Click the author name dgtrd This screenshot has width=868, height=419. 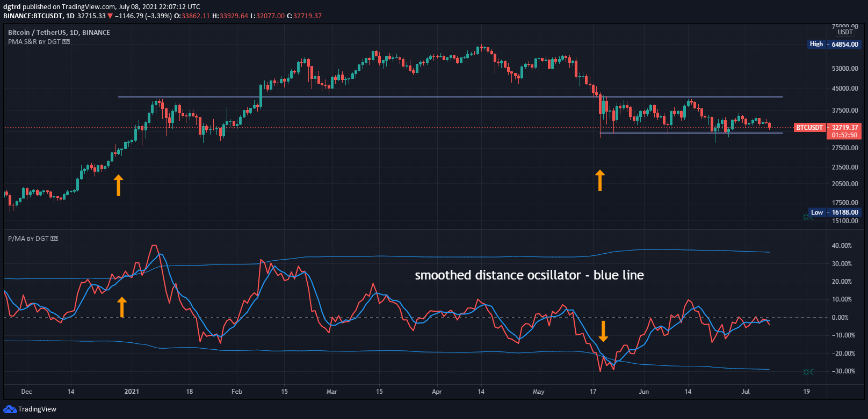pos(12,7)
